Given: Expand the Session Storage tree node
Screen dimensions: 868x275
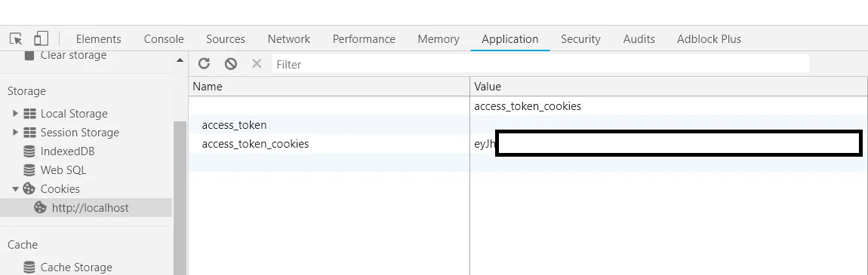Looking at the screenshot, I should [x=16, y=132].
